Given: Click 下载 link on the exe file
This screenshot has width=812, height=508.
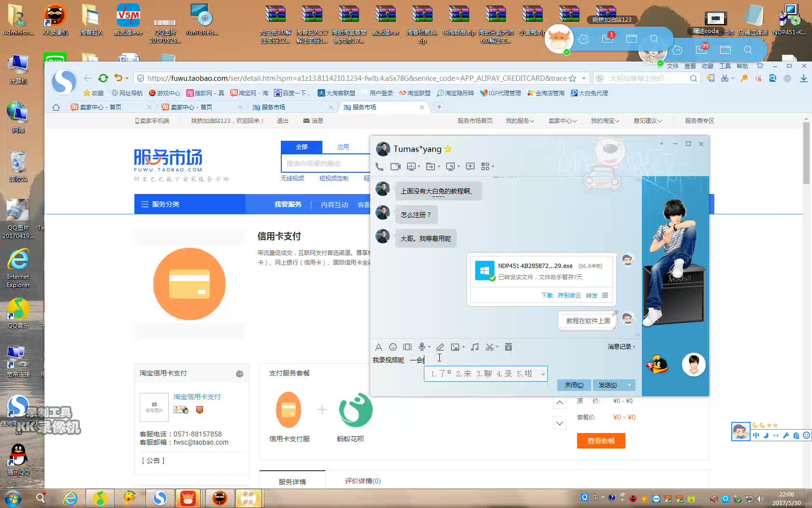Looking at the screenshot, I should 547,296.
